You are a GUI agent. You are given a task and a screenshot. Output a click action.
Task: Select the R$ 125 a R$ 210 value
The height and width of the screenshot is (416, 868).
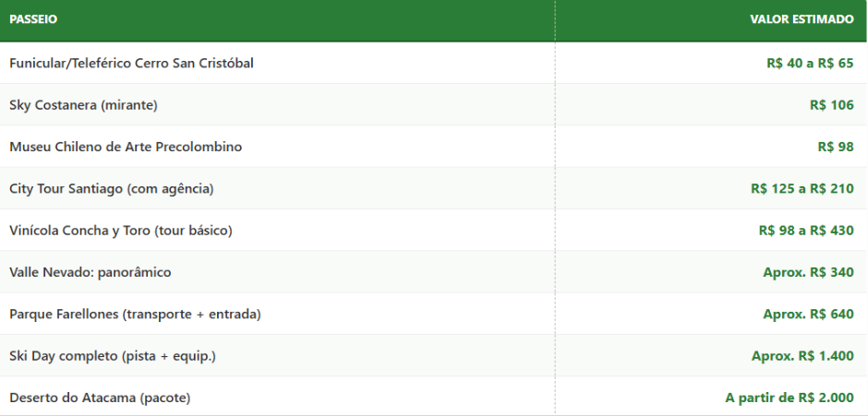point(802,189)
